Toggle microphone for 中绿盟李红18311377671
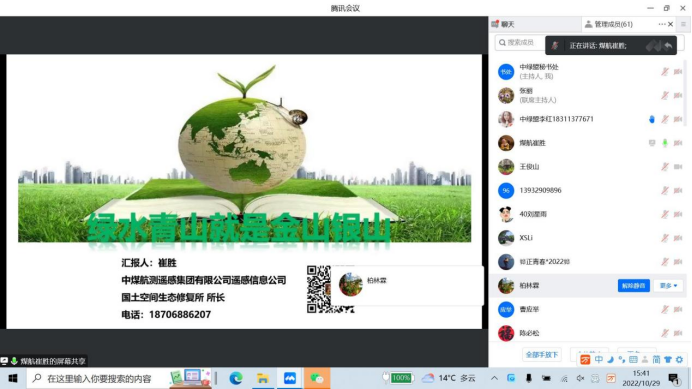Viewport: 692px width, 389px height. click(665, 119)
